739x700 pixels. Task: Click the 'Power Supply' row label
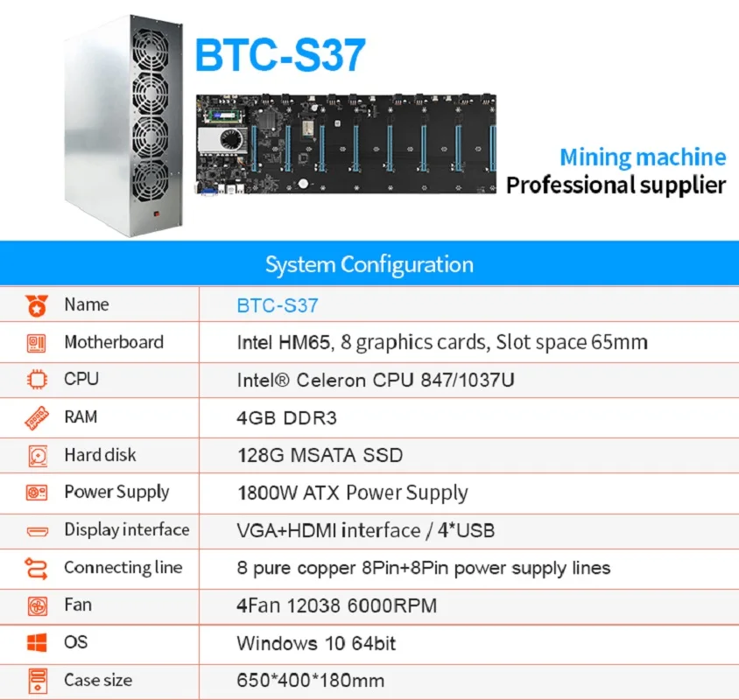116,493
